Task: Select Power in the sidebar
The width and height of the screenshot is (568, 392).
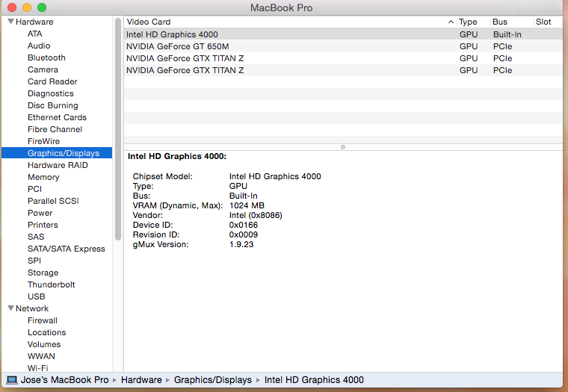Action: point(40,213)
